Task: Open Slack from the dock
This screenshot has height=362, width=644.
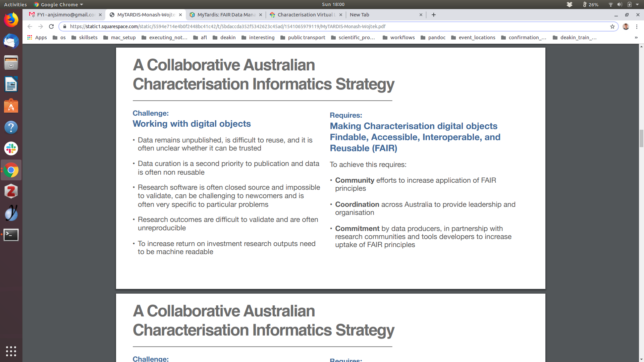Action: pos(11,148)
